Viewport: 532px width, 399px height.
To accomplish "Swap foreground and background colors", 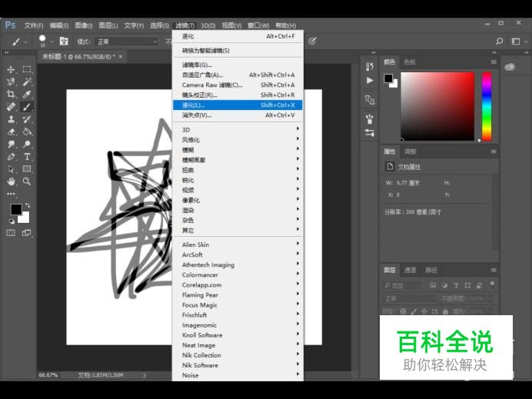I will (28, 205).
